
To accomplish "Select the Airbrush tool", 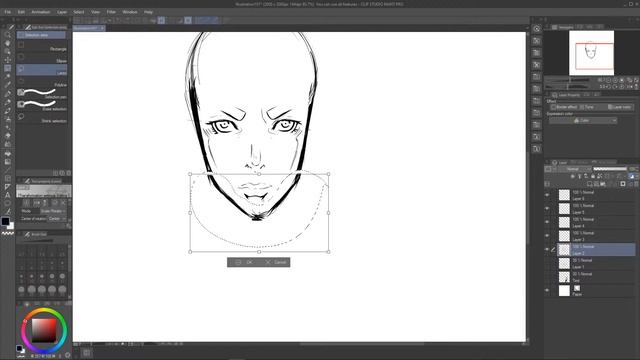I will (x=8, y=119).
